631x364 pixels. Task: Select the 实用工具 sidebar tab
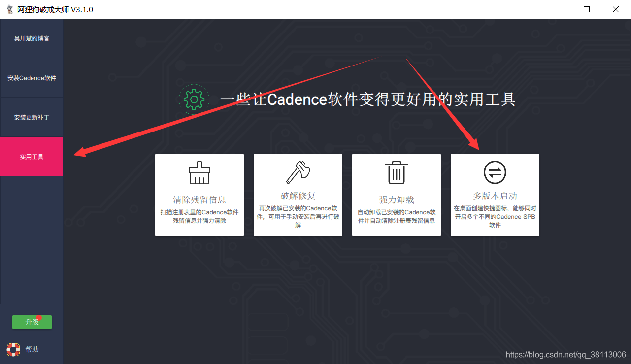coord(32,157)
